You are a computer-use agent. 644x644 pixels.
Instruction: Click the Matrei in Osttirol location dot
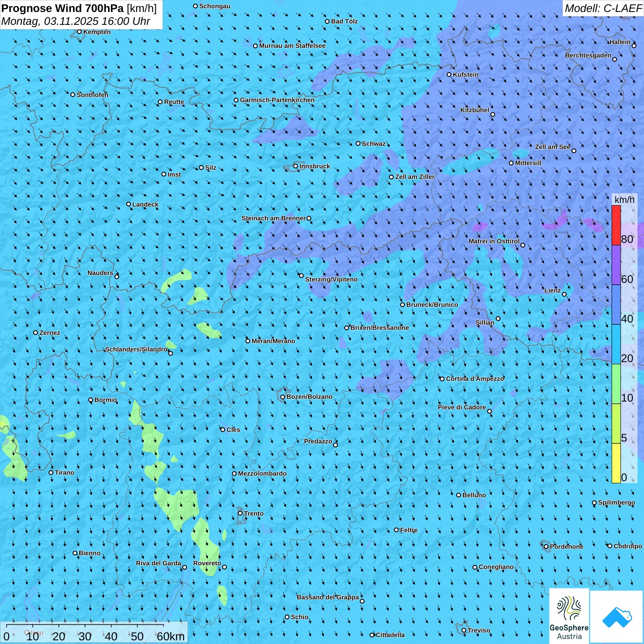click(x=523, y=245)
